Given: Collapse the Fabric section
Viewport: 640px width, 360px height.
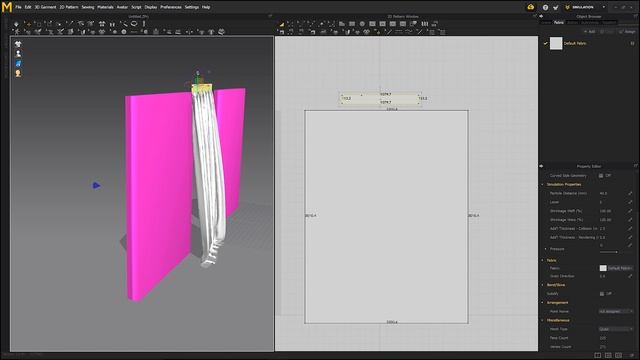Looking at the screenshot, I should pyautogui.click(x=543, y=260).
